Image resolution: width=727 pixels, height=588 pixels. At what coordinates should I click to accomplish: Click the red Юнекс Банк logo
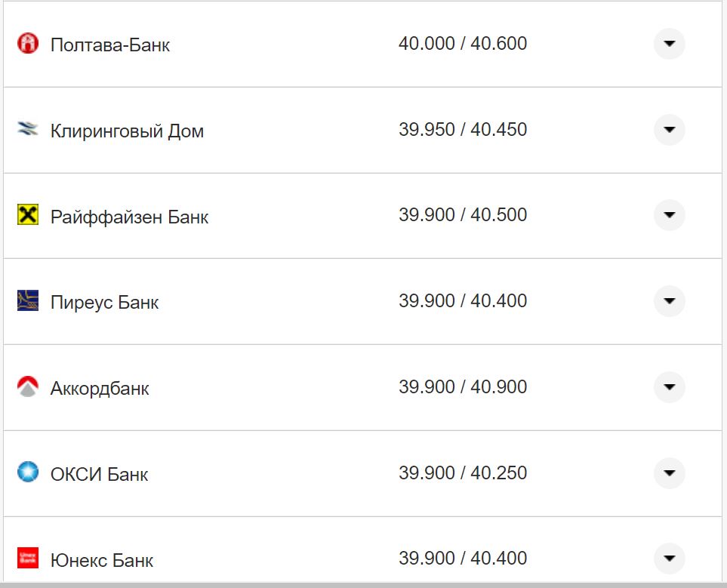pyautogui.click(x=27, y=559)
